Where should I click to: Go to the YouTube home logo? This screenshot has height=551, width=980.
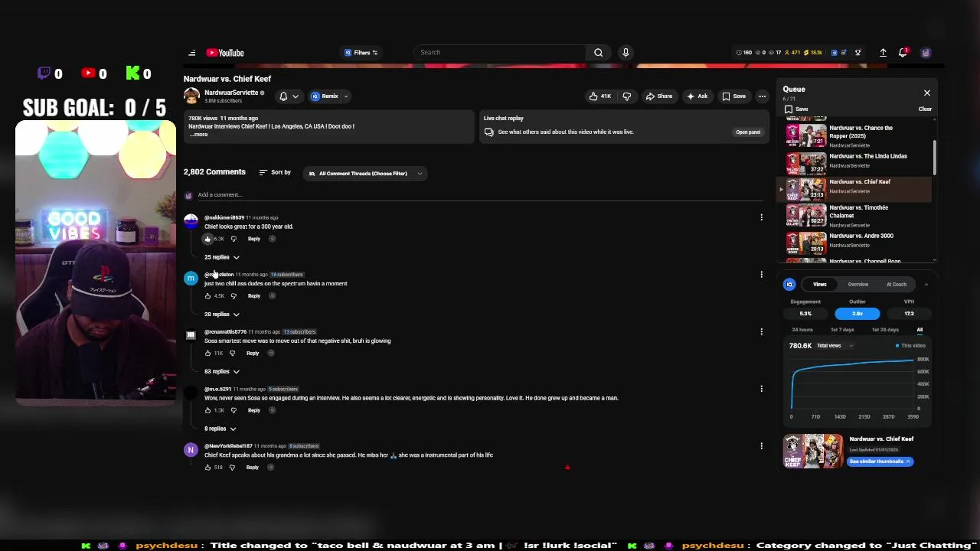[225, 53]
